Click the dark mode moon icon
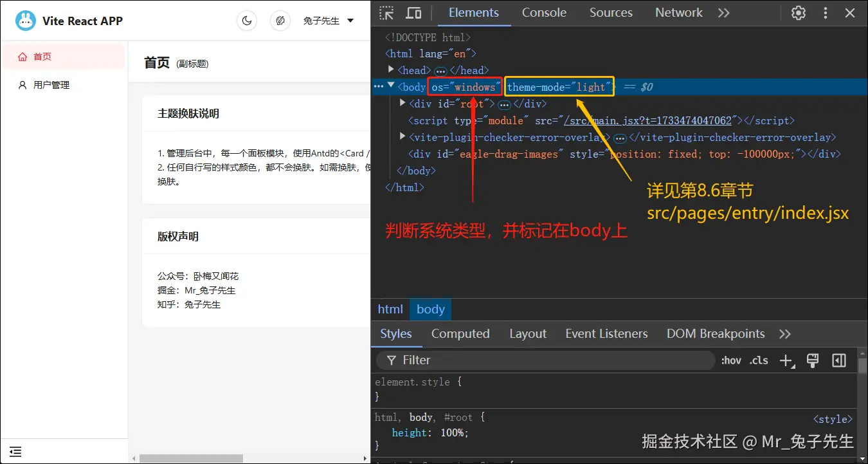 (247, 20)
